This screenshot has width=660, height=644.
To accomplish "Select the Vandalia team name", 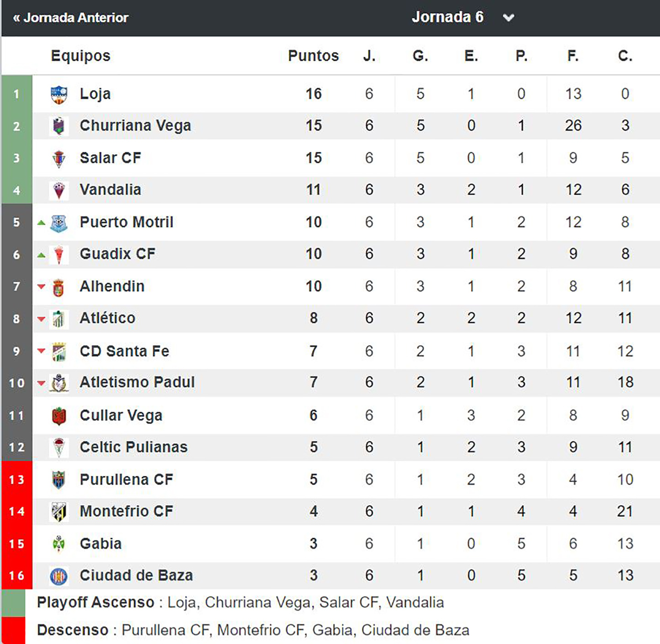I will 110,190.
